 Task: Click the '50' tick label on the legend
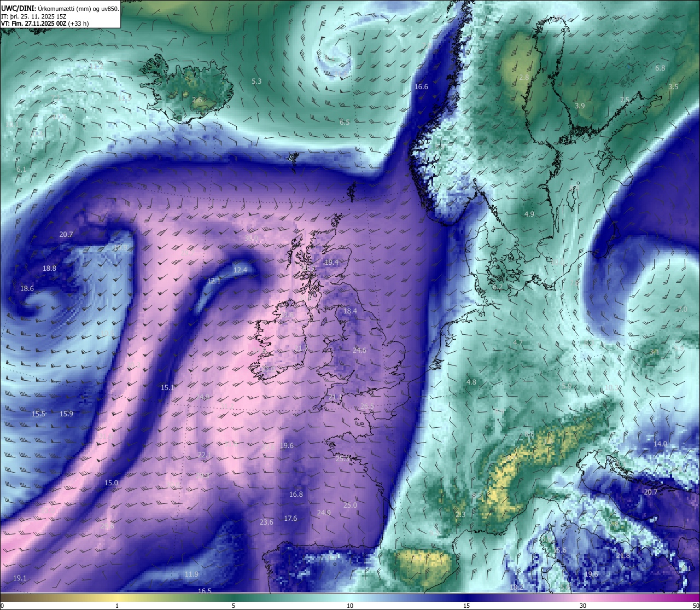pos(696,606)
